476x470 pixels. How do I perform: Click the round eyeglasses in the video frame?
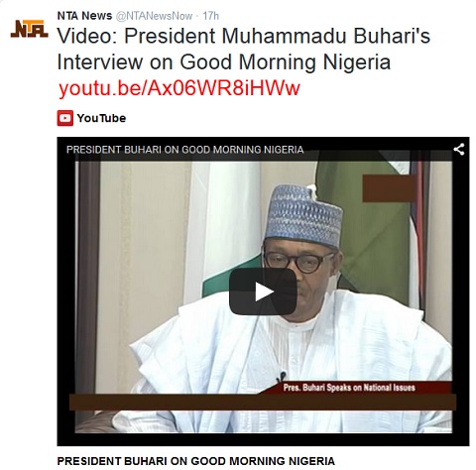[x=299, y=261]
